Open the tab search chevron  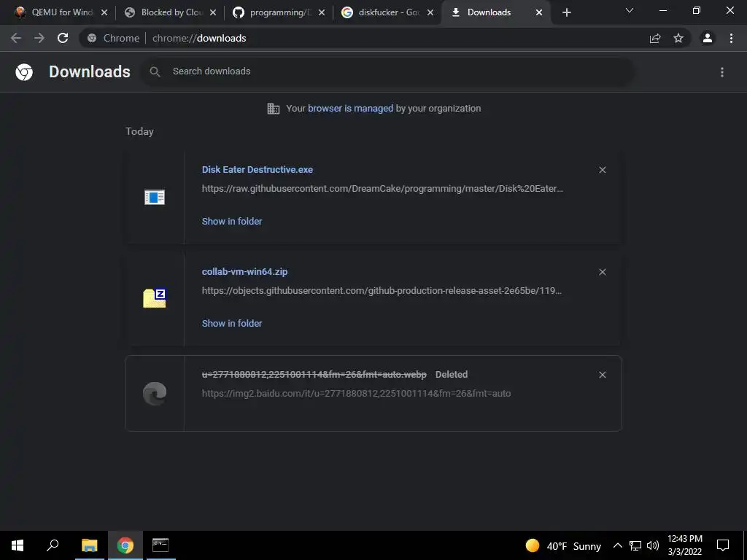pyautogui.click(x=630, y=10)
